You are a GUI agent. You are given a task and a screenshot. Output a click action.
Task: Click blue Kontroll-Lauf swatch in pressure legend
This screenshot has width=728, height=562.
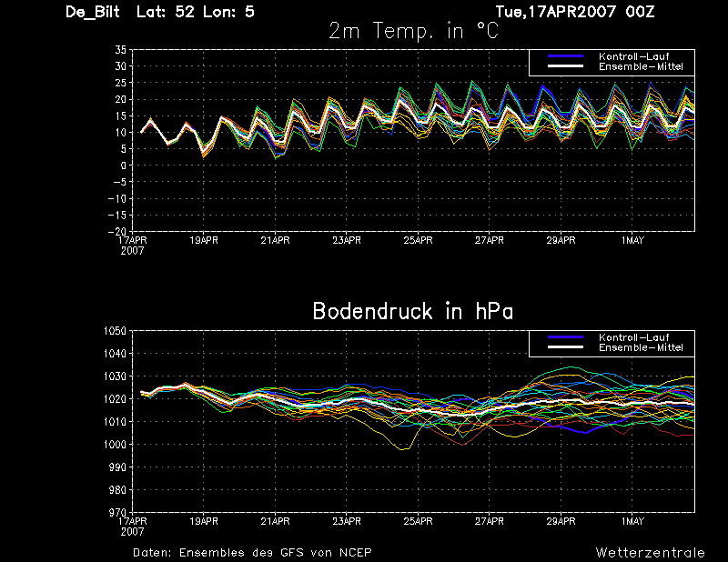point(564,338)
